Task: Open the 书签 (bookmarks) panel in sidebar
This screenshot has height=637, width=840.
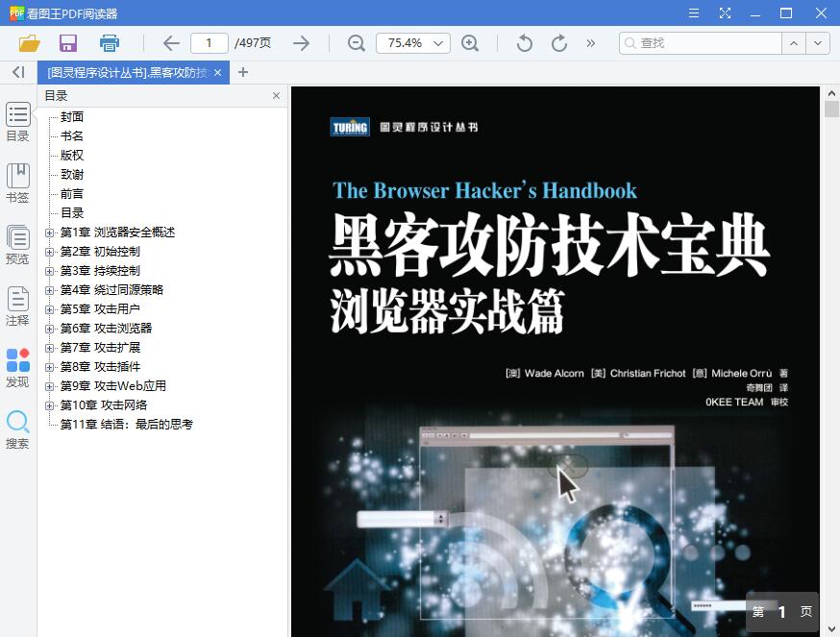Action: pyautogui.click(x=17, y=182)
